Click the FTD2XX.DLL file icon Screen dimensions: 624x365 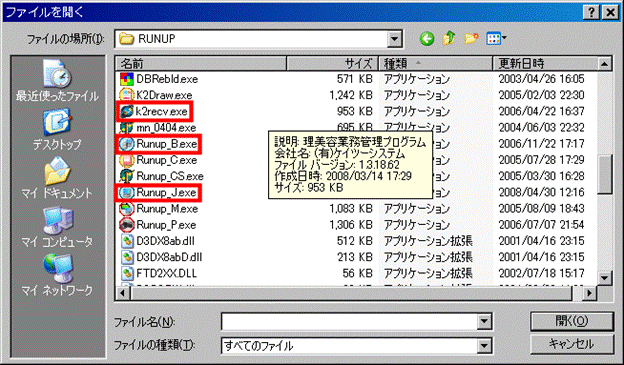[x=127, y=273]
